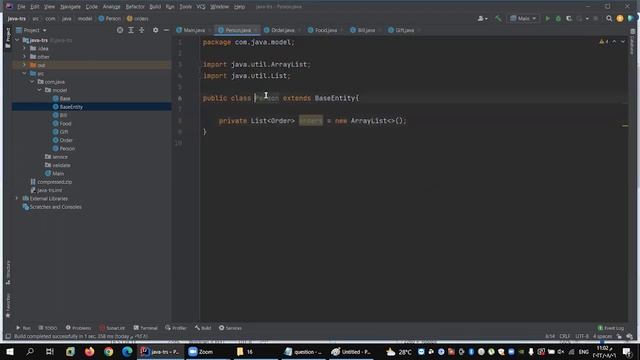Open the Analyze menu

click(111, 7)
